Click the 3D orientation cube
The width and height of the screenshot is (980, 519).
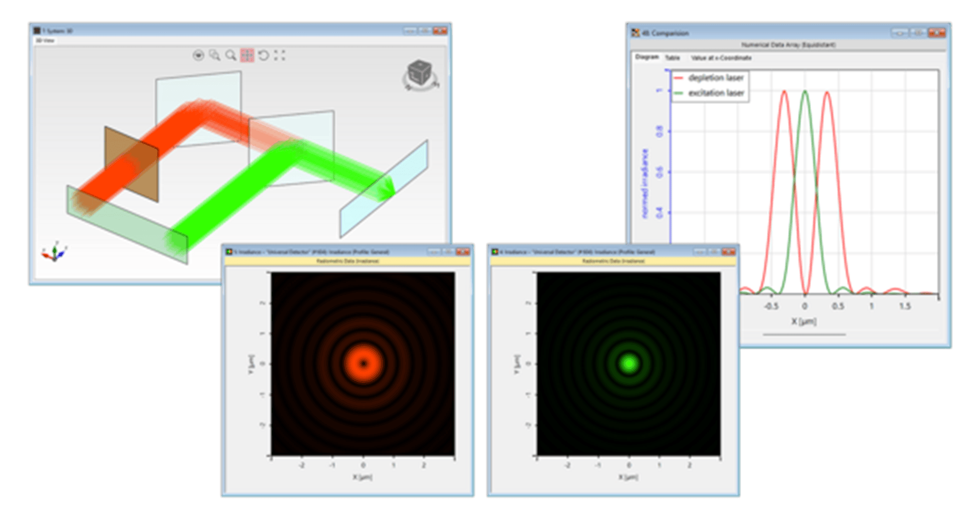tap(420, 74)
